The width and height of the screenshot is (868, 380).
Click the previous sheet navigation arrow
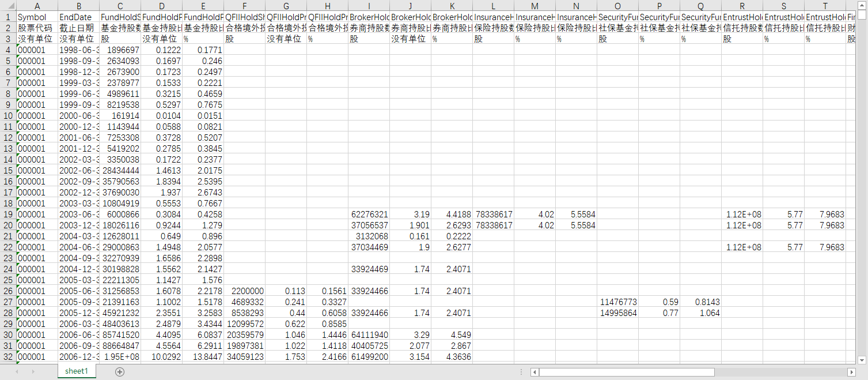[18, 372]
